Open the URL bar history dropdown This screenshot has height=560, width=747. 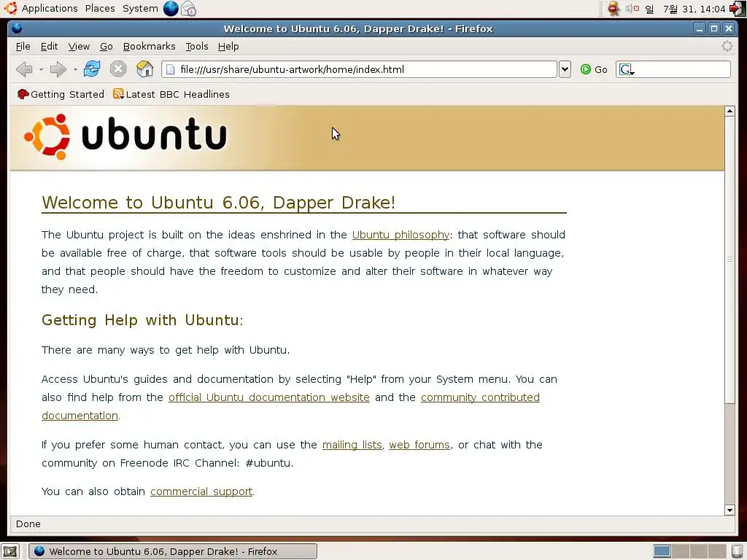point(565,69)
